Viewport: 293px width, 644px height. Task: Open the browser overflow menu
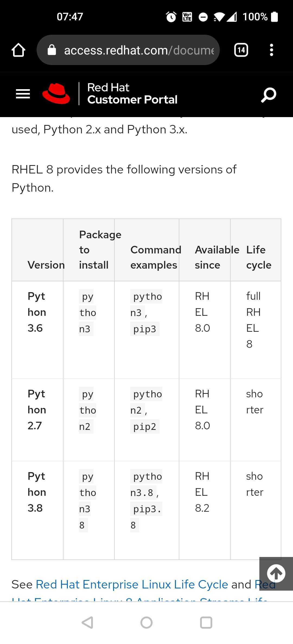tap(271, 50)
